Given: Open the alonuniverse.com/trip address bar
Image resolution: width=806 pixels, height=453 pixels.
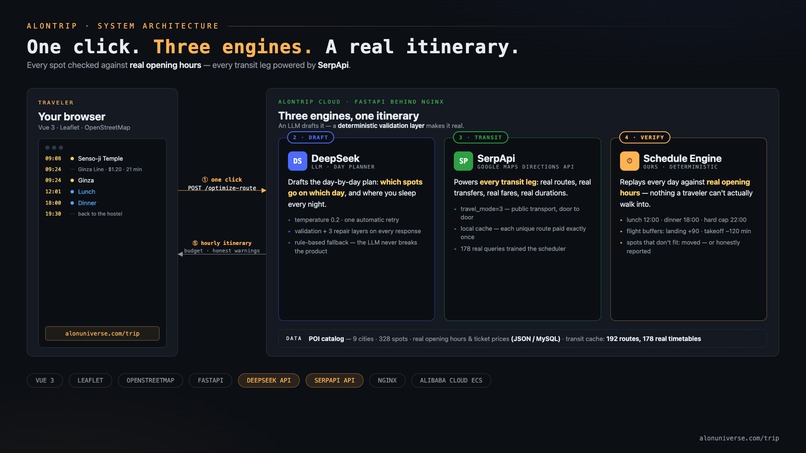Looking at the screenshot, I should pyautogui.click(x=102, y=333).
